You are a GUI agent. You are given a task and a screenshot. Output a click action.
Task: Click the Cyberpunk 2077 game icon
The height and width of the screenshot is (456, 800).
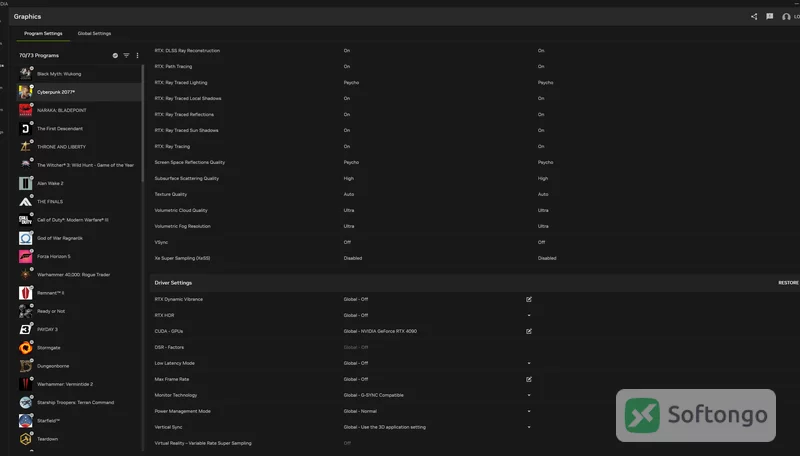(26, 92)
